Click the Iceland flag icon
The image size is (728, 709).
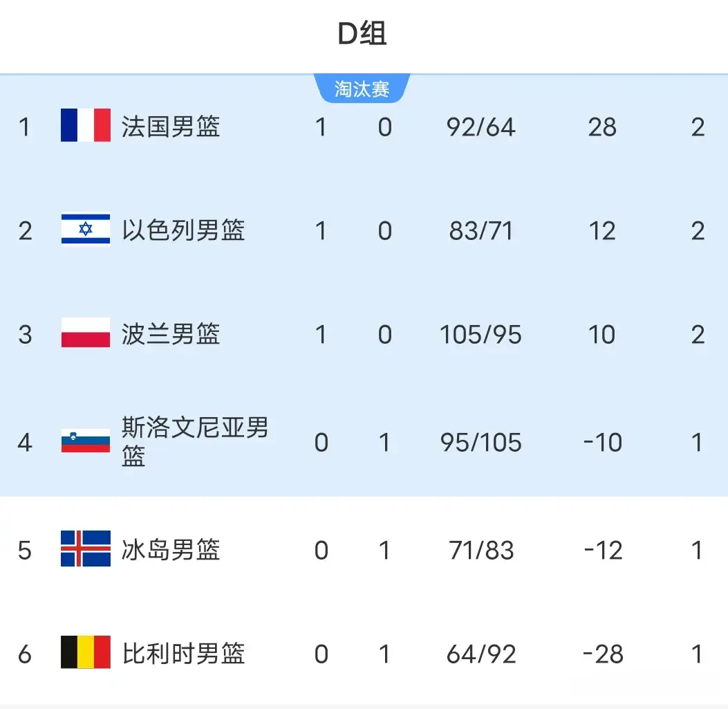(x=86, y=549)
